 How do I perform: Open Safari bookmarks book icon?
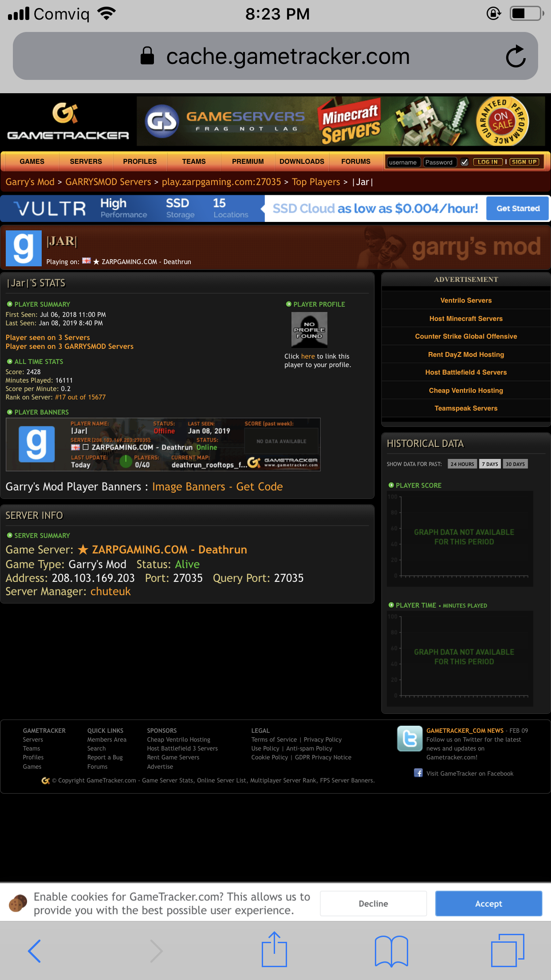391,951
